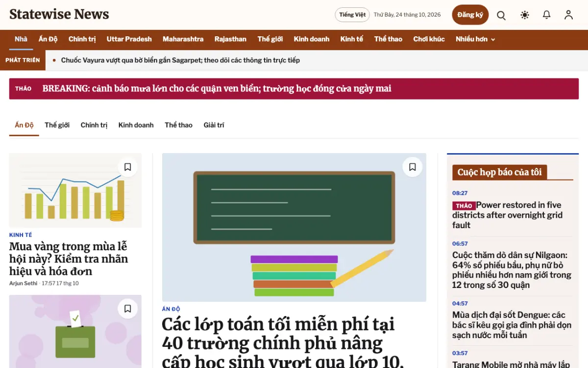Open Maharashtra section

click(183, 39)
